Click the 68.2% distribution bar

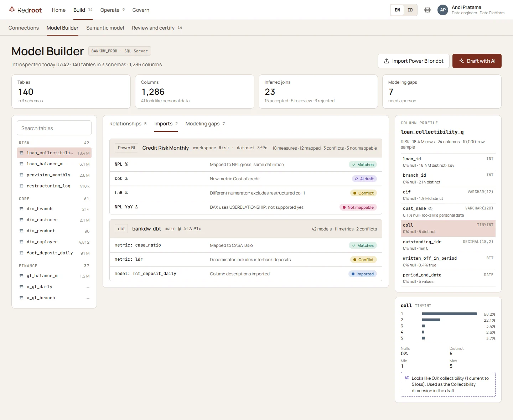point(450,314)
